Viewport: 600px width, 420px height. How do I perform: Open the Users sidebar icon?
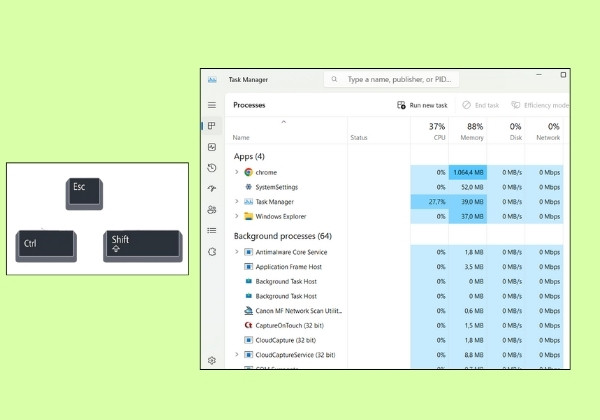click(x=212, y=209)
